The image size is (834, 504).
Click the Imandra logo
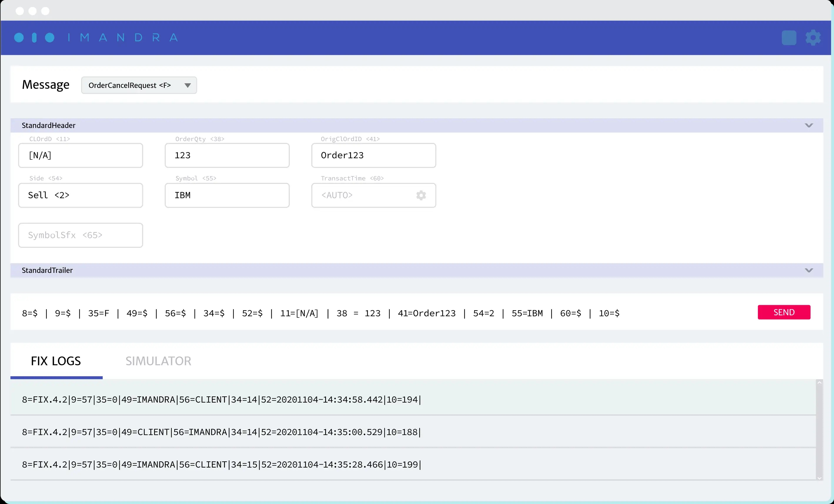click(96, 38)
